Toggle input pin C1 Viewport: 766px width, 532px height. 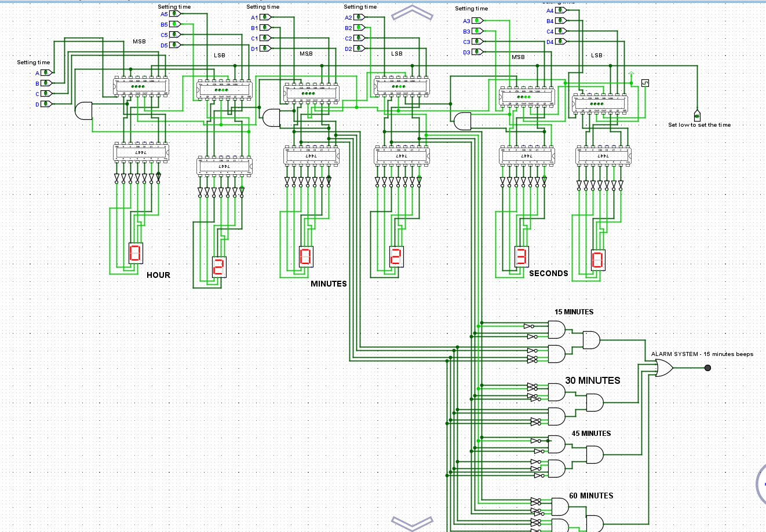point(265,38)
